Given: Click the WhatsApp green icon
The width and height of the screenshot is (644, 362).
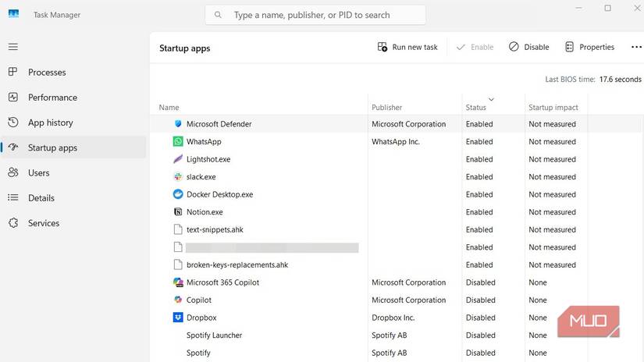Looking at the screenshot, I should (178, 141).
